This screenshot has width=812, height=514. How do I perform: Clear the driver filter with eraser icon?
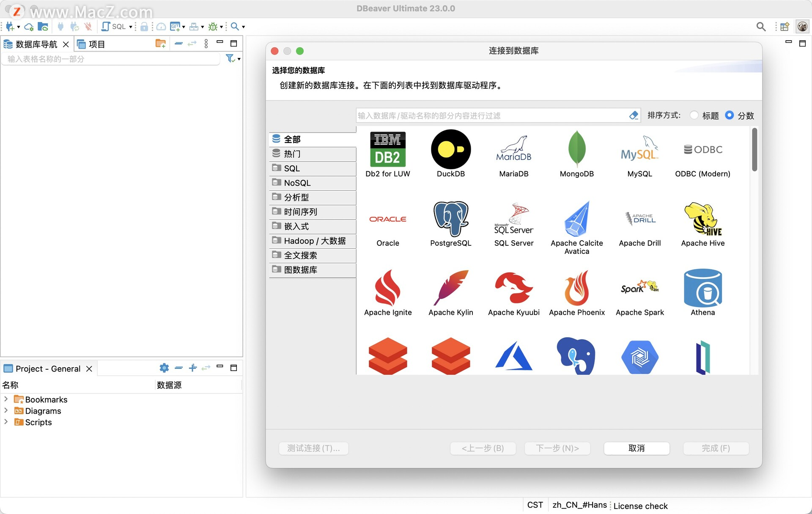pyautogui.click(x=633, y=115)
